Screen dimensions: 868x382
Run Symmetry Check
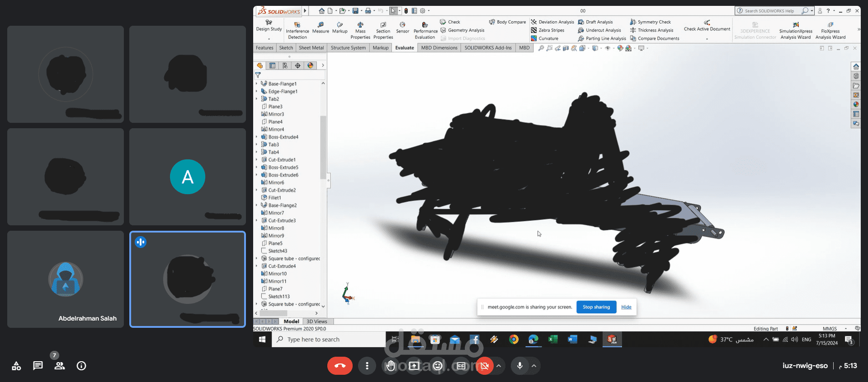click(x=651, y=22)
